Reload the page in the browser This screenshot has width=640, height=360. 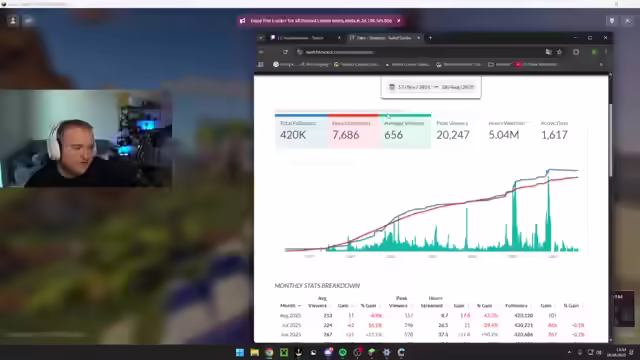point(285,52)
